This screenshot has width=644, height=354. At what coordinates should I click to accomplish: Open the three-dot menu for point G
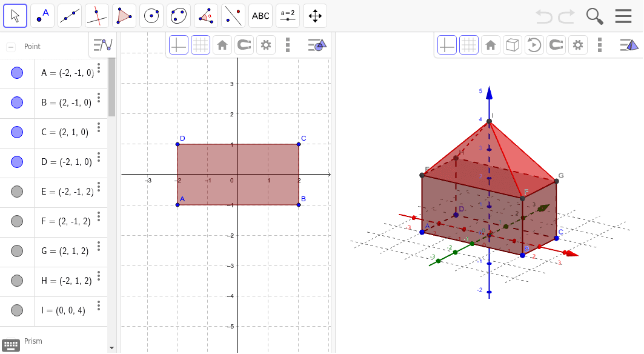99,246
